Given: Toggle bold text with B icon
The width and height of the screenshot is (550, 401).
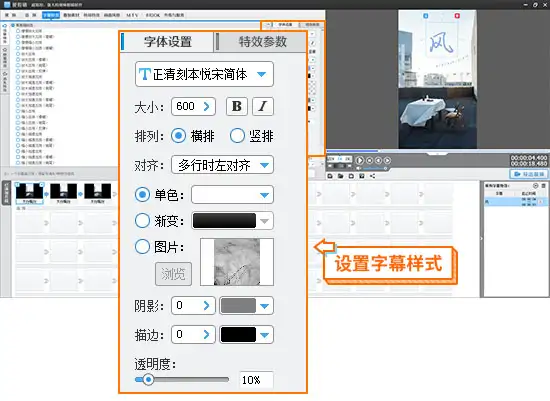Looking at the screenshot, I should point(237,106).
